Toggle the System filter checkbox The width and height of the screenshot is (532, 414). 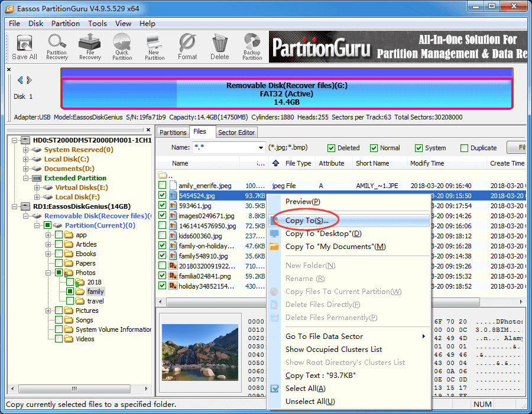(419, 148)
